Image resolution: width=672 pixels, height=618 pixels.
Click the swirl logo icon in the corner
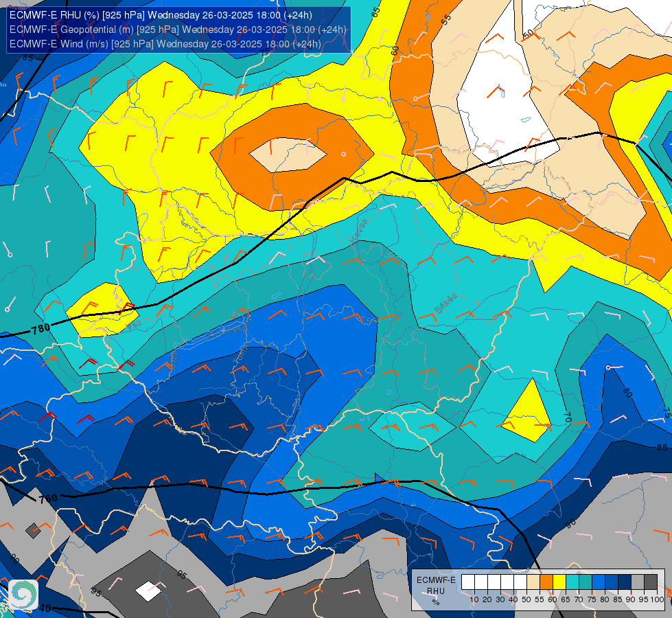point(23,595)
